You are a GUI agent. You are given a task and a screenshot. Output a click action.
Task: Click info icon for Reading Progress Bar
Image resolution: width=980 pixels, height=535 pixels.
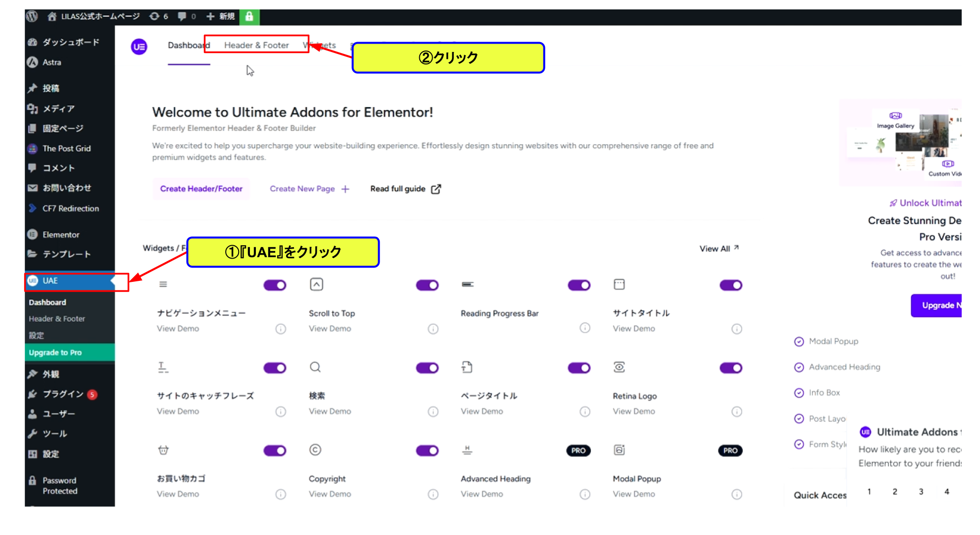585,328
